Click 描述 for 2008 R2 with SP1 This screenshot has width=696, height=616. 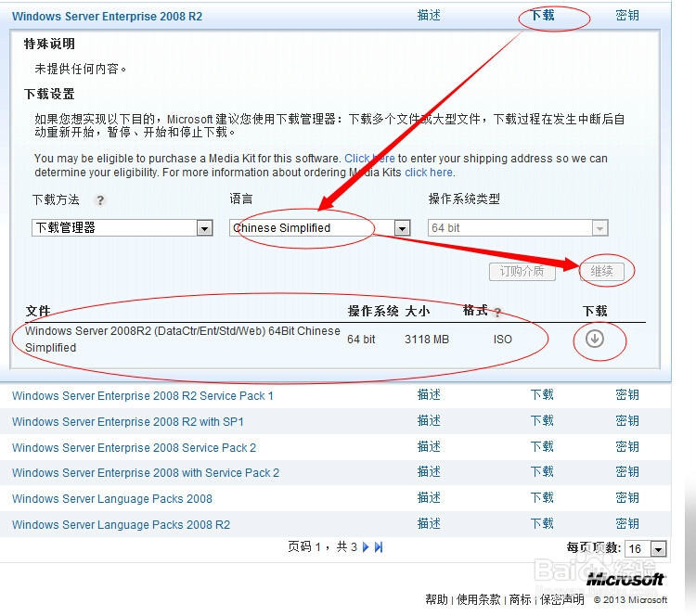pyautogui.click(x=429, y=421)
